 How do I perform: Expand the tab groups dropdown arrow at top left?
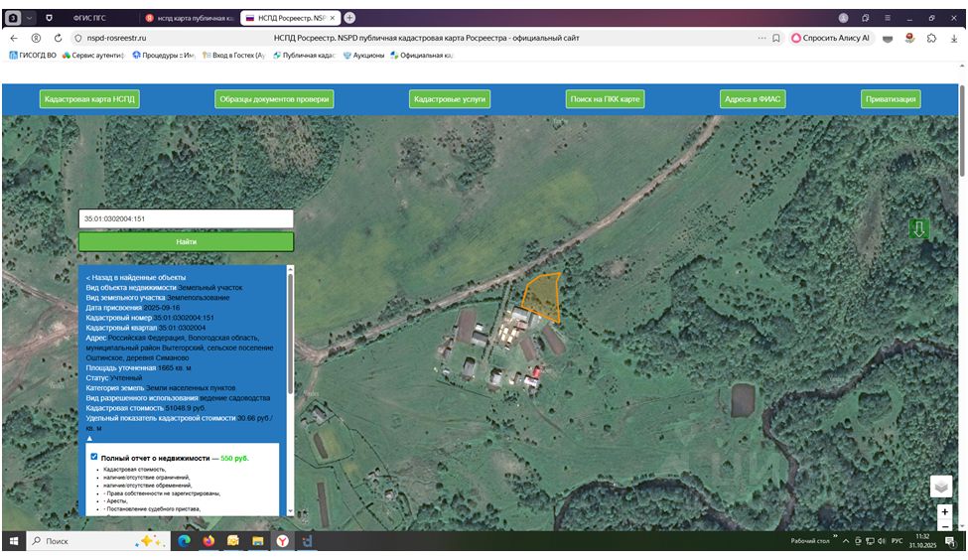tap(29, 18)
